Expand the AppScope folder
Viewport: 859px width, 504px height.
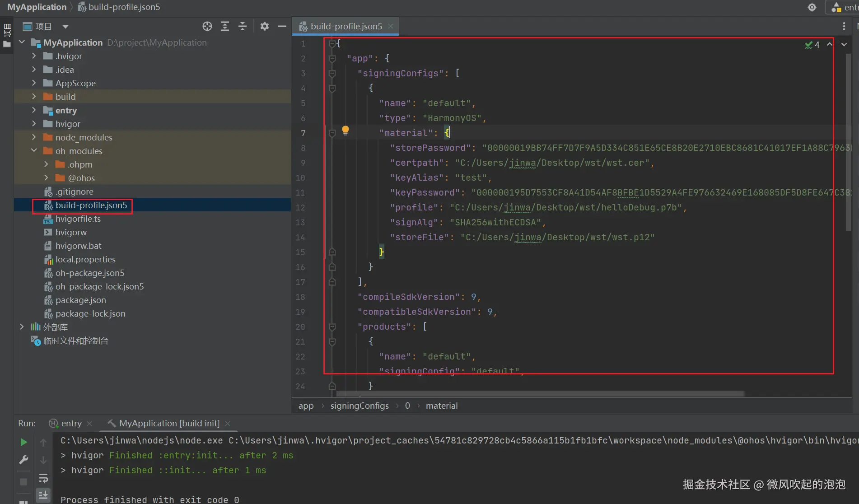tap(34, 83)
